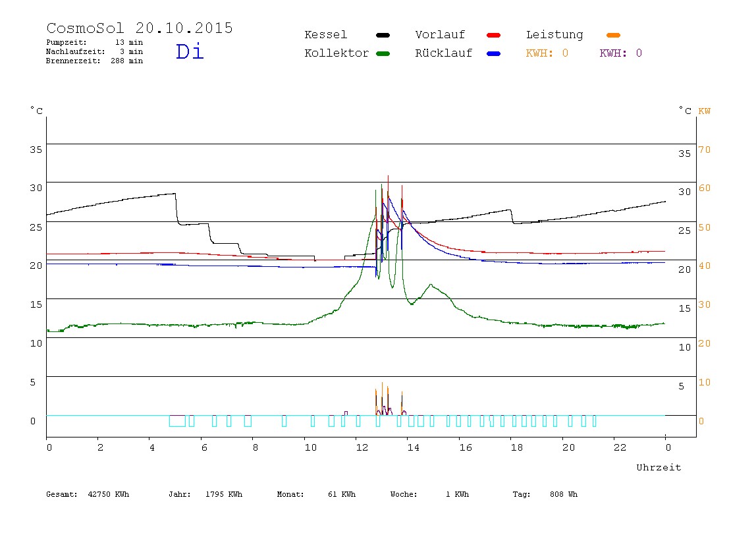Click the monthly value '61 KWh'
756x535 pixels.
pyautogui.click(x=342, y=494)
